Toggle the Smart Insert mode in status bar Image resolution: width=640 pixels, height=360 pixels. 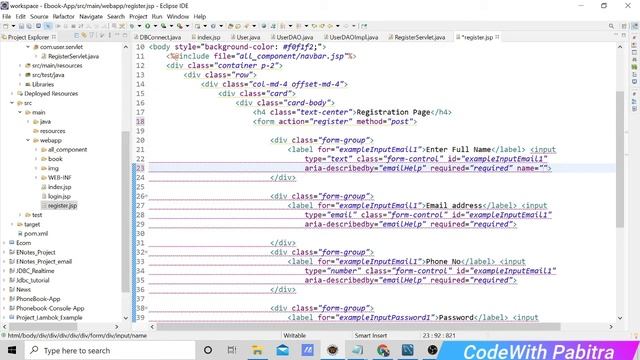pyautogui.click(x=371, y=335)
